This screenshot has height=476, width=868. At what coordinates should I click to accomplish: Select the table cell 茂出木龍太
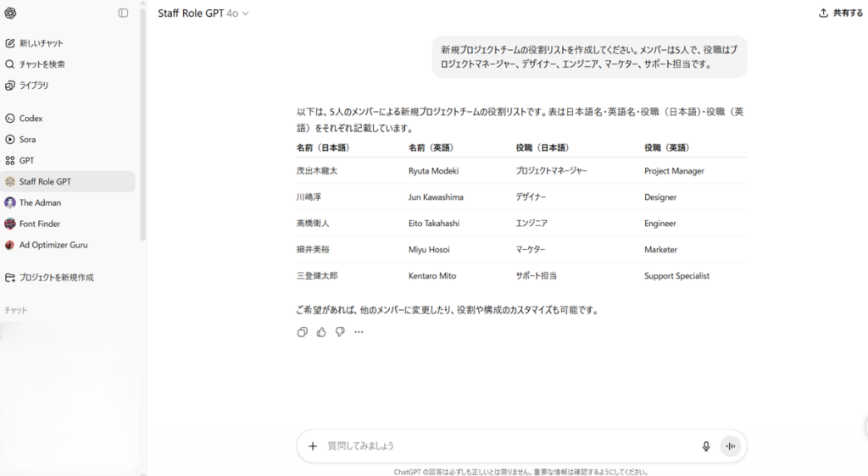tap(317, 171)
